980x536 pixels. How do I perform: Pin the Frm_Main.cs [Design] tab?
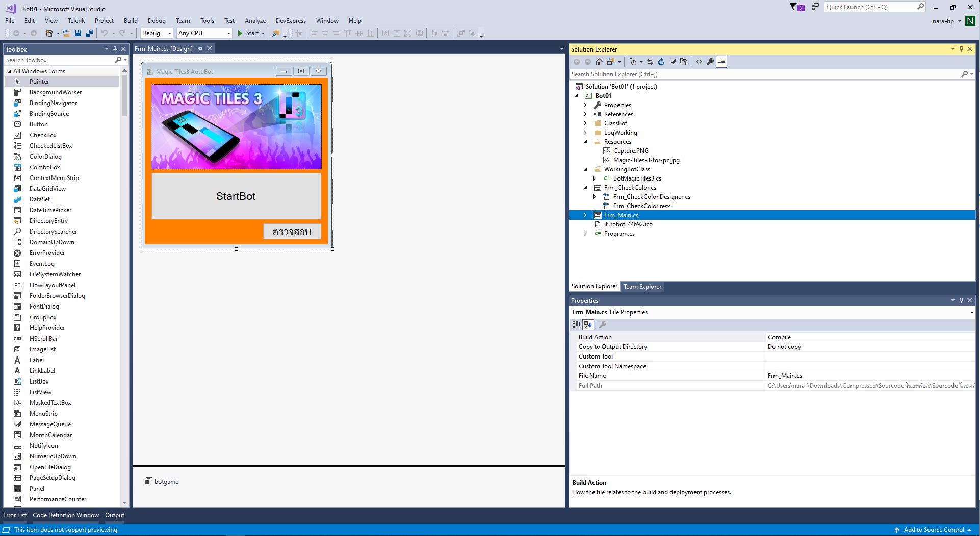[200, 48]
